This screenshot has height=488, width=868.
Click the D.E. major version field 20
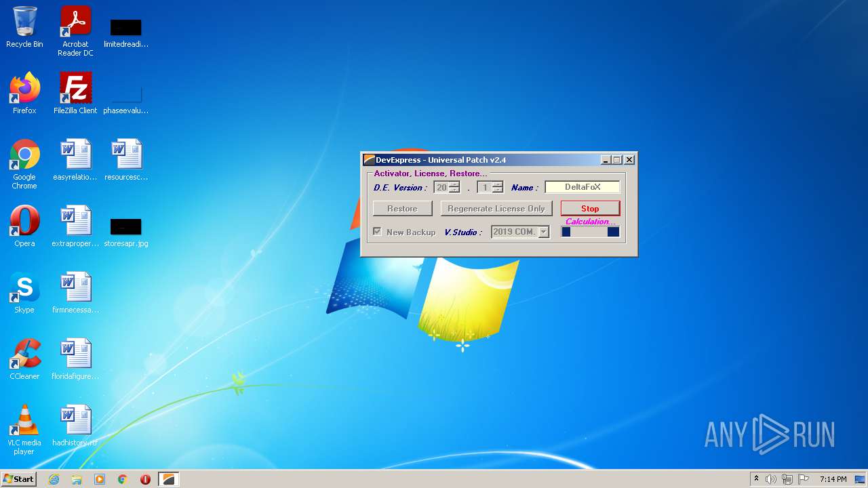pos(441,187)
